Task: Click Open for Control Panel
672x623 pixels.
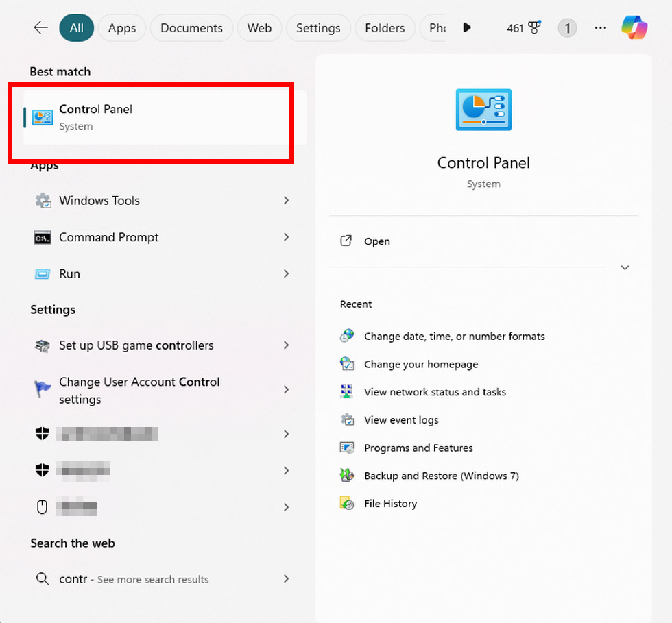Action: 376,241
